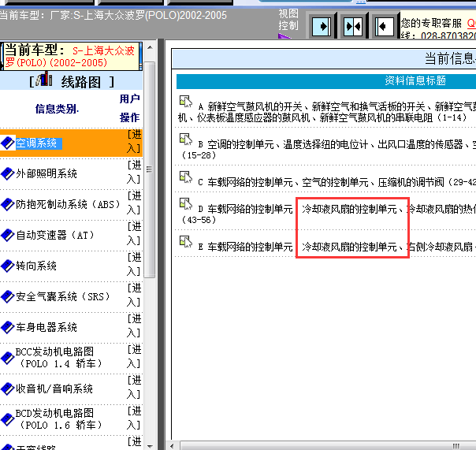The image size is (476, 450).
Task: Click the document icon for item B
Action: tap(185, 139)
